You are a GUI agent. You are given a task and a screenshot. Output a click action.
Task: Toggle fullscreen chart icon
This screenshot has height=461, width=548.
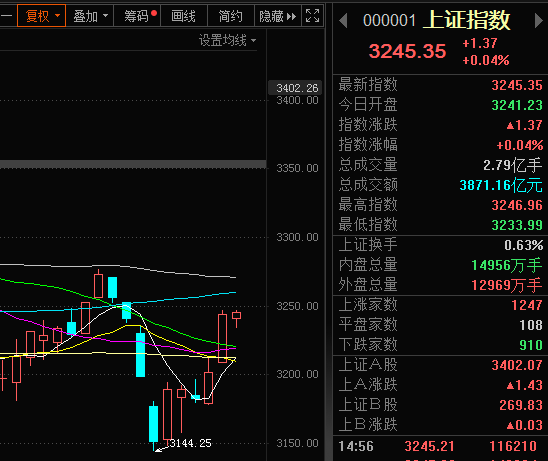click(312, 16)
